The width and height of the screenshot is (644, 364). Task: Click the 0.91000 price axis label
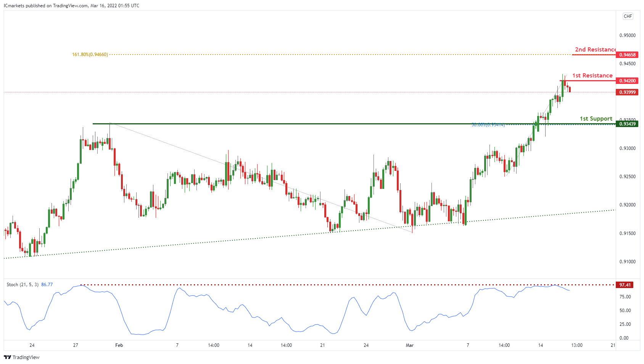pyautogui.click(x=628, y=262)
